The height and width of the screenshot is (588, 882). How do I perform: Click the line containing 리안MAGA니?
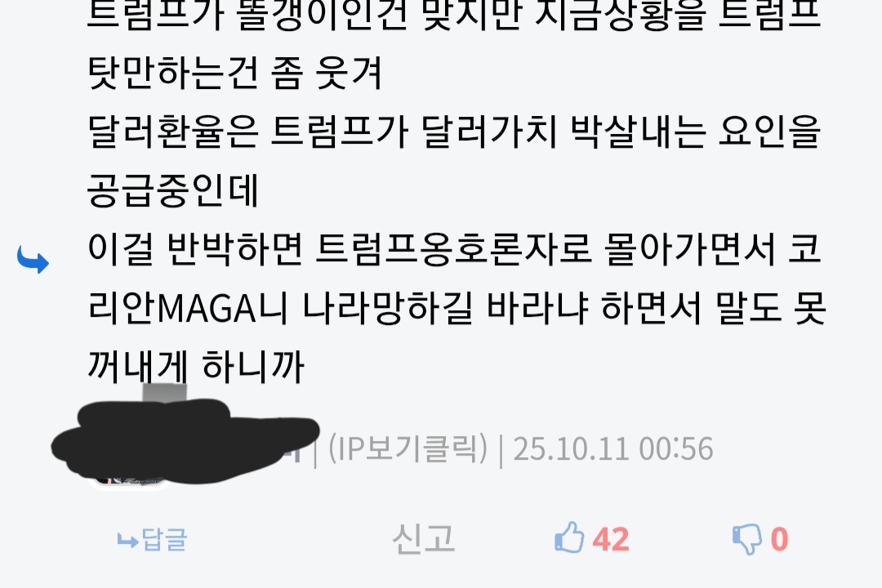457,308
